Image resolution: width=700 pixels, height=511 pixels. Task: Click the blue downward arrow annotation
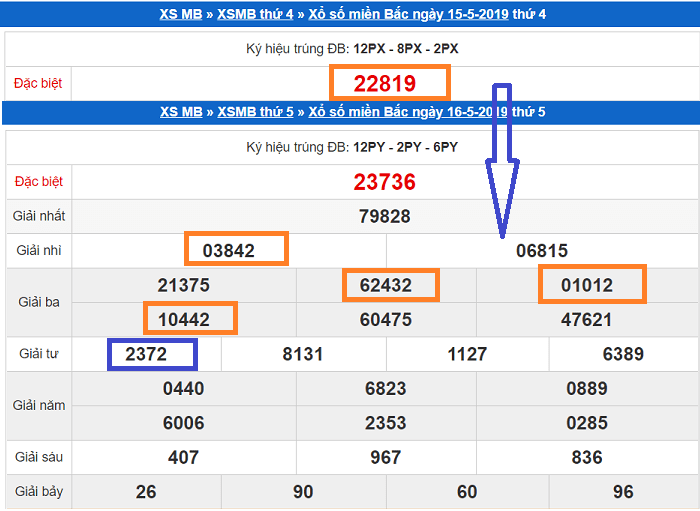502,165
